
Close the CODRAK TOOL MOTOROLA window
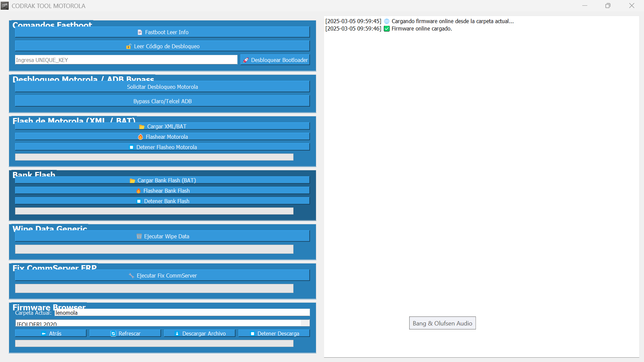632,6
